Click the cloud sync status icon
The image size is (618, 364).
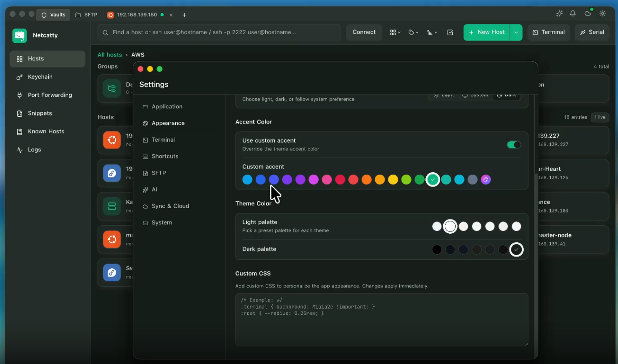pyautogui.click(x=588, y=13)
